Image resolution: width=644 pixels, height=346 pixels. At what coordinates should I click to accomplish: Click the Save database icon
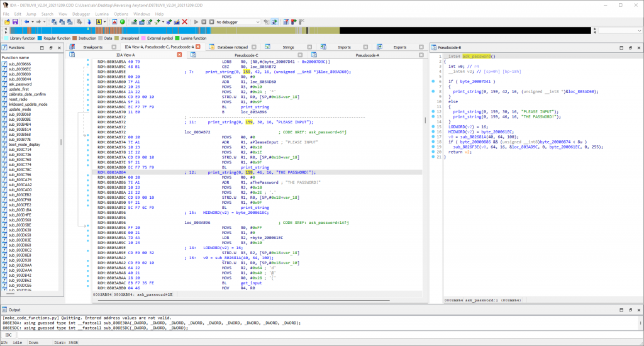[x=15, y=21]
